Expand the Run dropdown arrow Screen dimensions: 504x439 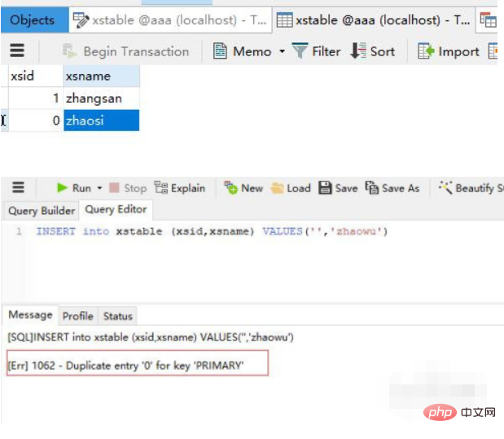99,188
